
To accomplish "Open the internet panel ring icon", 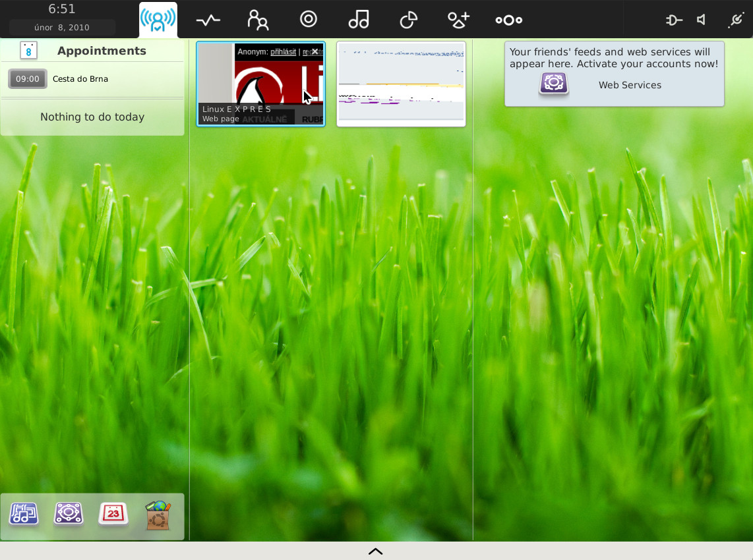I will pyautogui.click(x=309, y=19).
